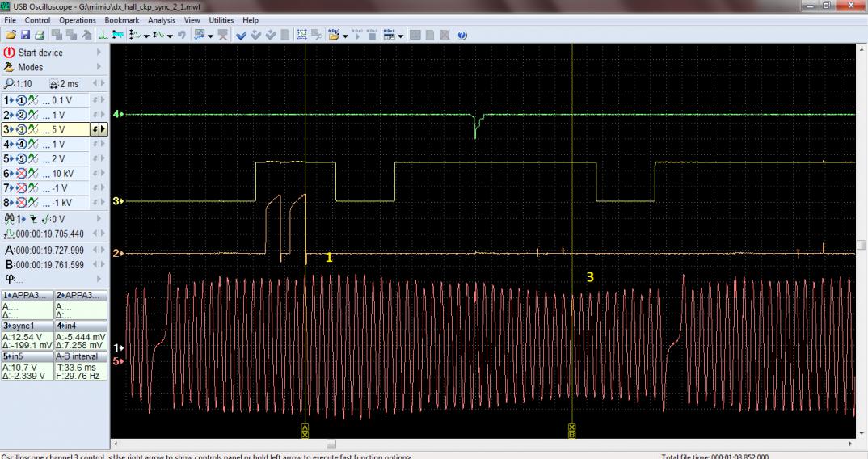Image resolution: width=868 pixels, height=459 pixels.
Task: Click the Undo arrow toolbar icon
Action: coord(183,36)
